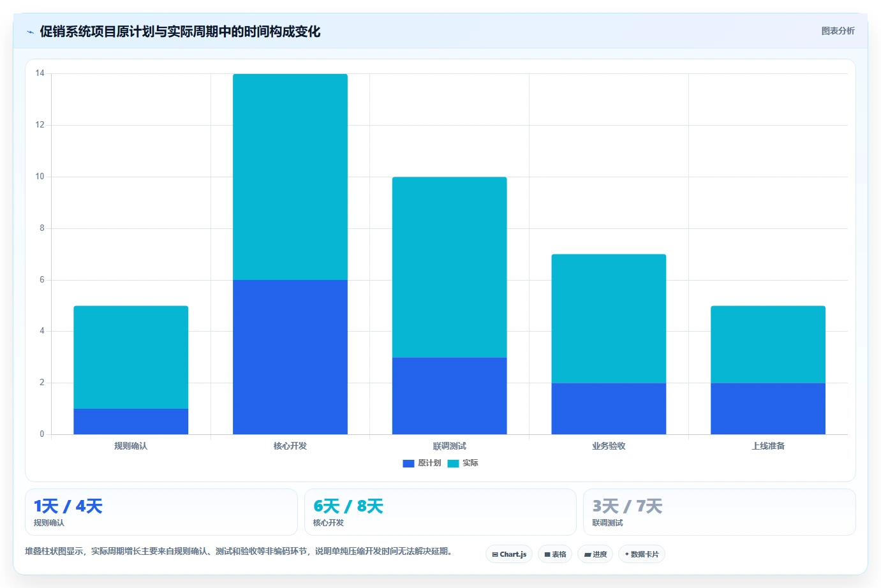The width and height of the screenshot is (881, 588).
Task: Click the 规则确认 blue planned bar
Action: point(131,422)
